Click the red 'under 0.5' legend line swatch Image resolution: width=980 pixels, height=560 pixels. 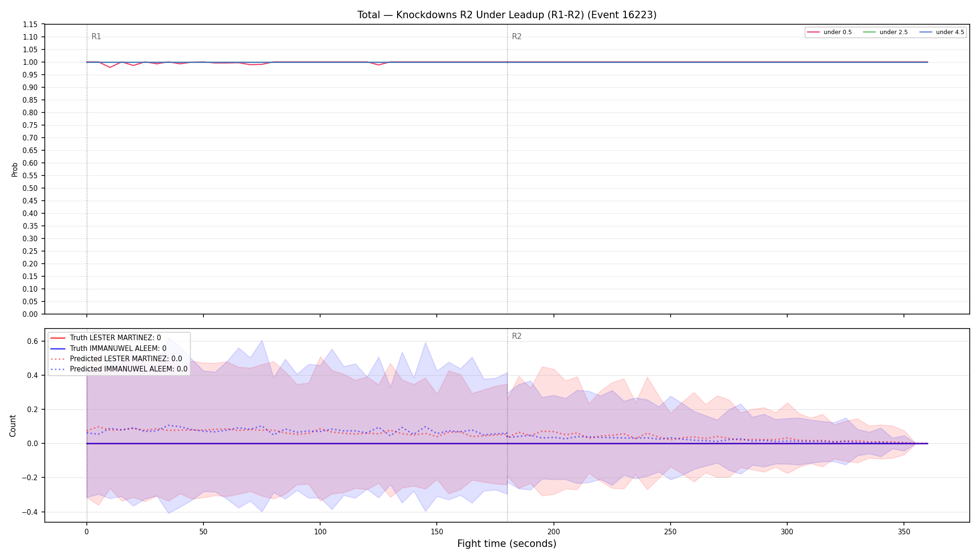coord(813,32)
